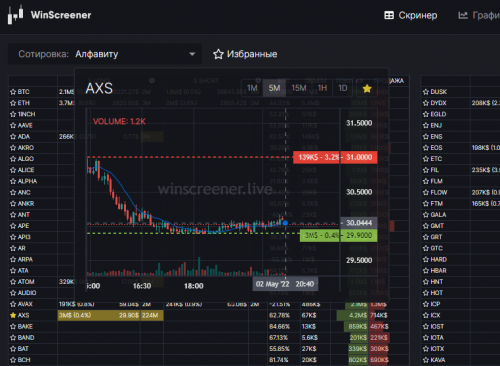Click the blue current-price dot on chart
Image resolution: width=500 pixels, height=366 pixels.
tap(285, 223)
